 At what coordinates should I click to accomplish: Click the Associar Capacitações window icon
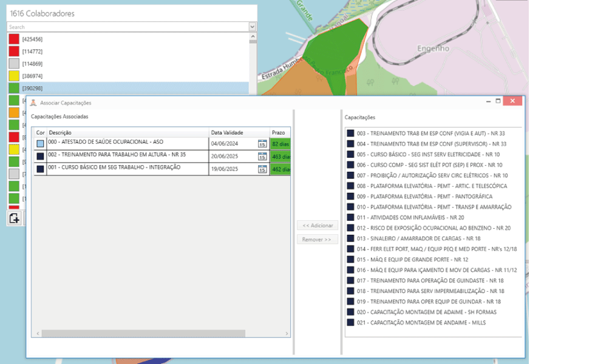click(x=33, y=103)
